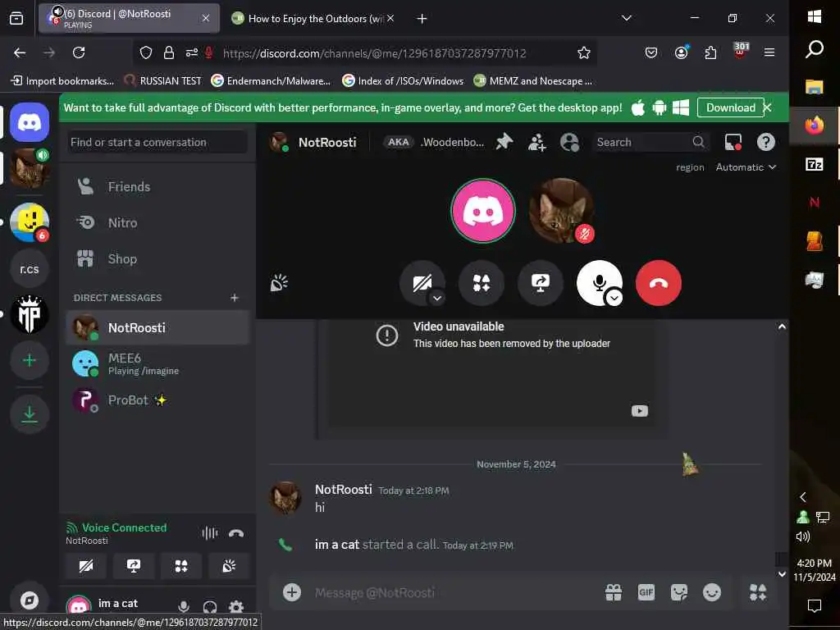Create DM with plus next to Direct Messages

point(235,297)
